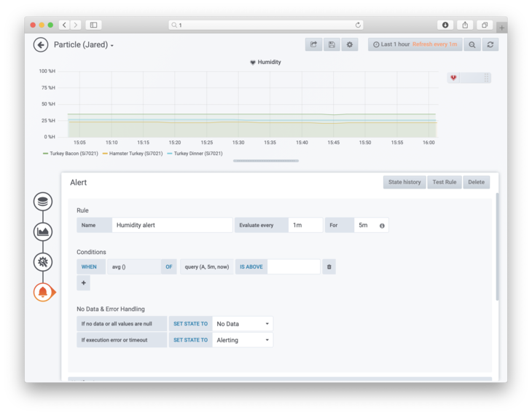Click the Test Rule button
This screenshot has width=532, height=415.
point(444,182)
